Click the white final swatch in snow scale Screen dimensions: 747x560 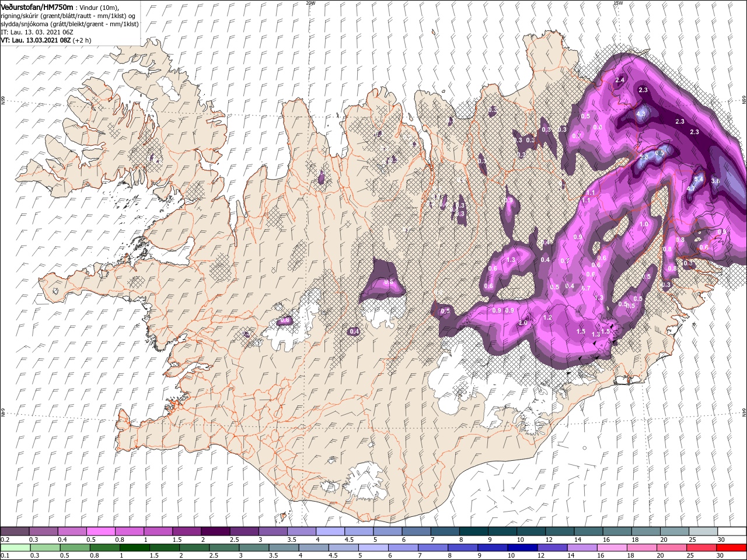[x=732, y=531]
